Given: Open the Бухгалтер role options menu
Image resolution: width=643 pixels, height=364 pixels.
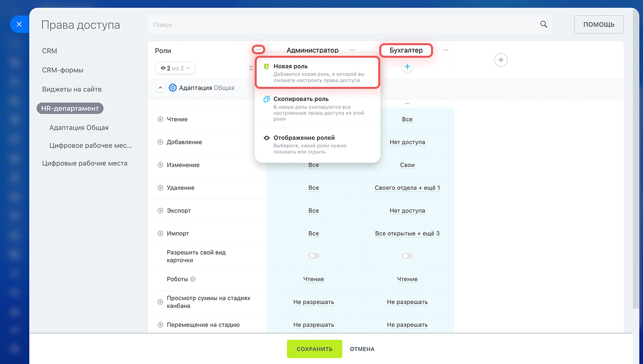Looking at the screenshot, I should click(446, 50).
